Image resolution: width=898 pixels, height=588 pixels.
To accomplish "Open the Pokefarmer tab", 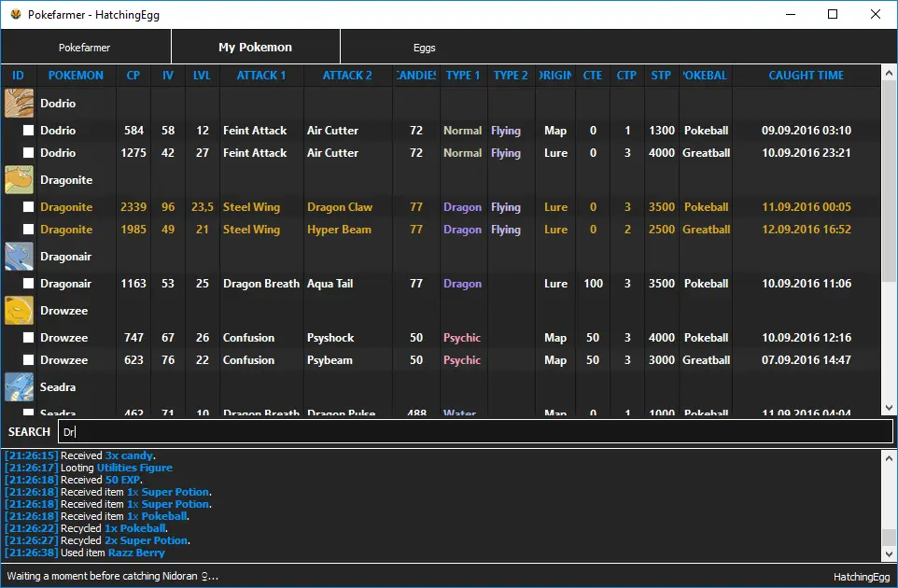I will 84,48.
